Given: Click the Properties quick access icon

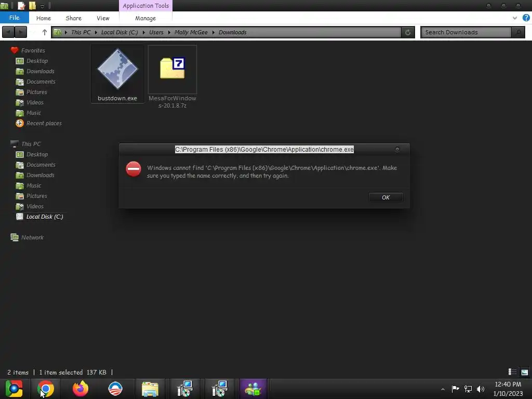Looking at the screenshot, I should point(21,6).
